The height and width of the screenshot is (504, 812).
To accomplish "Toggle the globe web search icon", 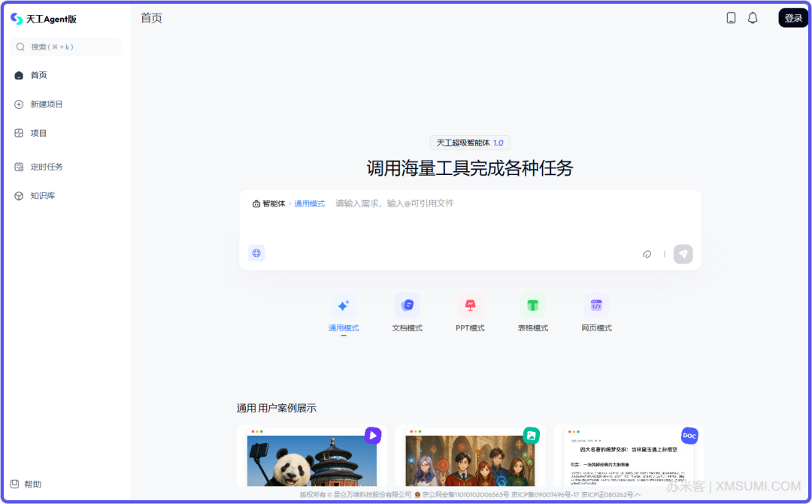I will point(256,253).
